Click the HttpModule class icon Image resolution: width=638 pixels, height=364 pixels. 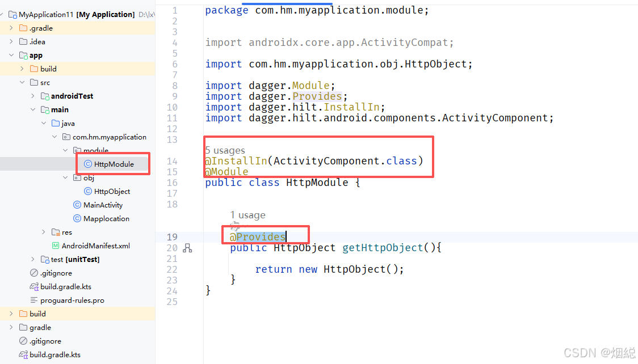(89, 164)
